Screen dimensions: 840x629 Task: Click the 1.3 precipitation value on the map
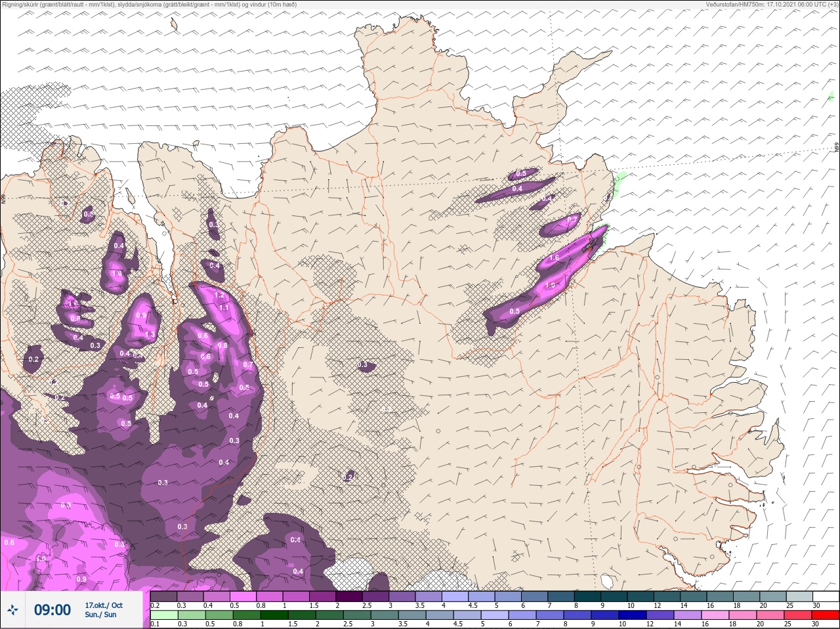[150, 335]
